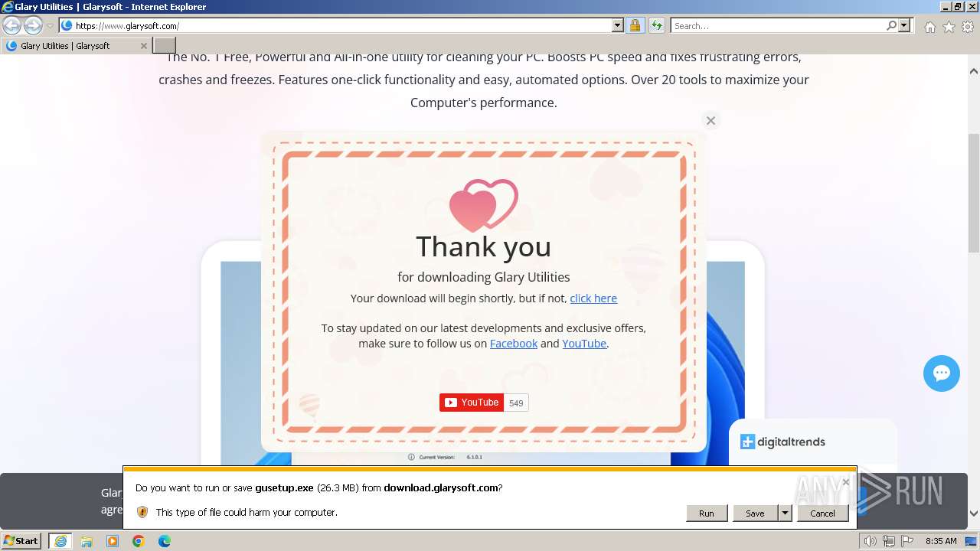Click the shield warning icon

pyautogui.click(x=142, y=512)
